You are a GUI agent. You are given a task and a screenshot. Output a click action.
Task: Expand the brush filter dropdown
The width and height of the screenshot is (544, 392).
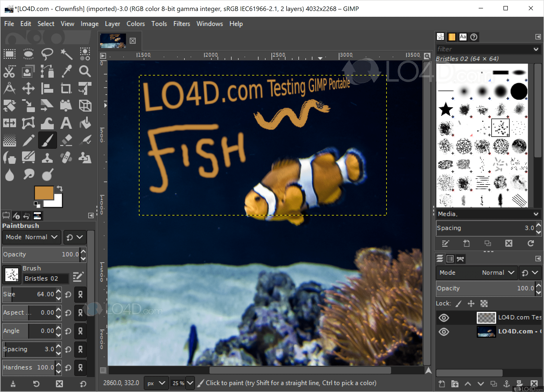coord(536,49)
